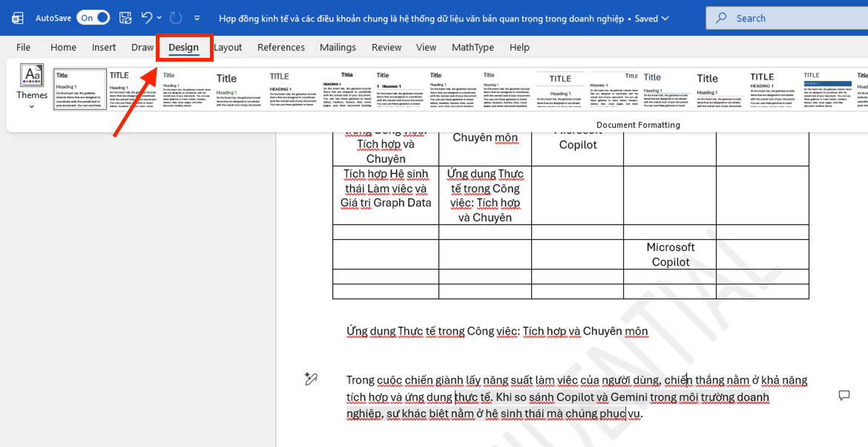Click the Search box
This screenshot has height=447, width=868.
[786, 18]
